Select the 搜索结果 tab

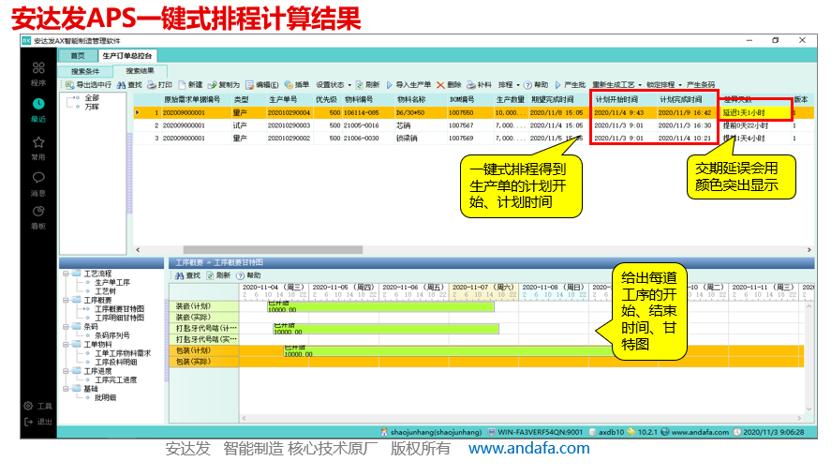140,71
